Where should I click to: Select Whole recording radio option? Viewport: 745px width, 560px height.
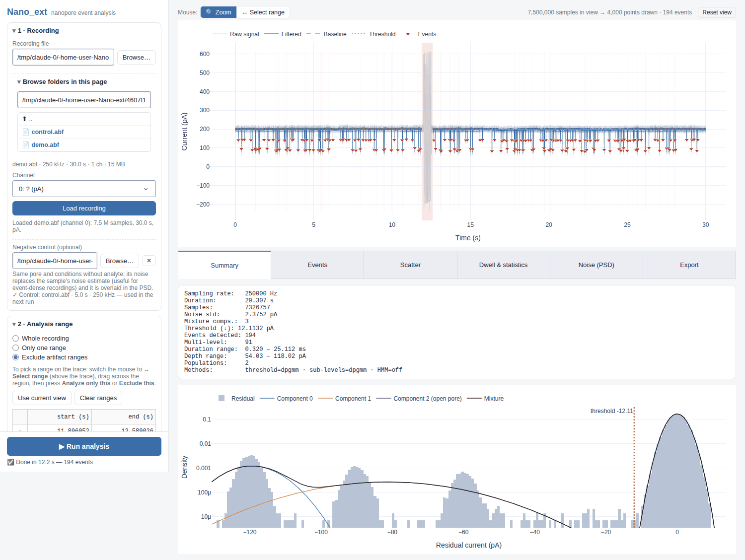click(x=16, y=339)
